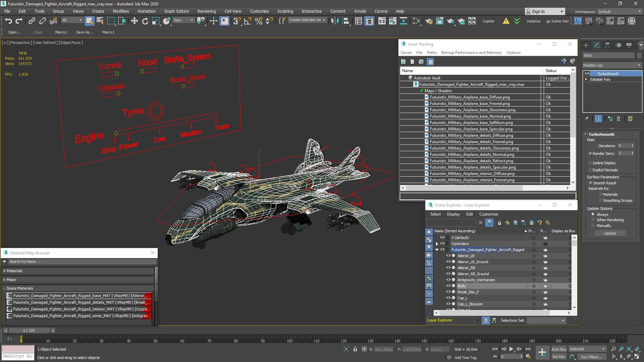Screen dimensions: 644x362
Task: Toggle the 3D Snaps icon
Action: [x=237, y=21]
